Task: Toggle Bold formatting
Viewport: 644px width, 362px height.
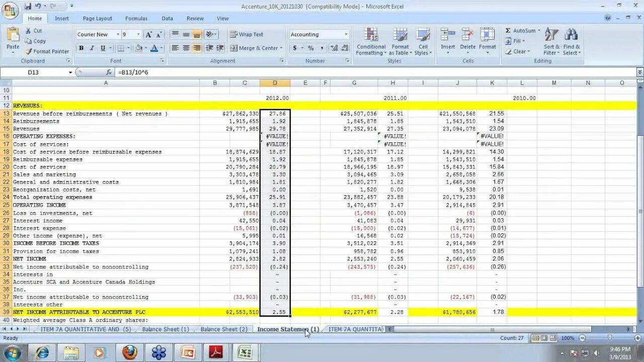Action: (81, 48)
